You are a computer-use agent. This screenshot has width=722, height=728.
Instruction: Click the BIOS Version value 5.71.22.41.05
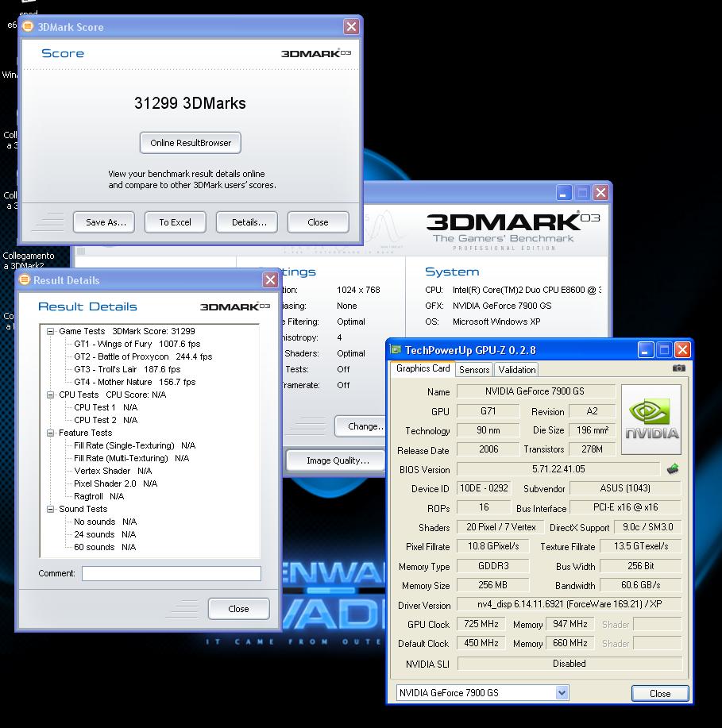tap(558, 469)
